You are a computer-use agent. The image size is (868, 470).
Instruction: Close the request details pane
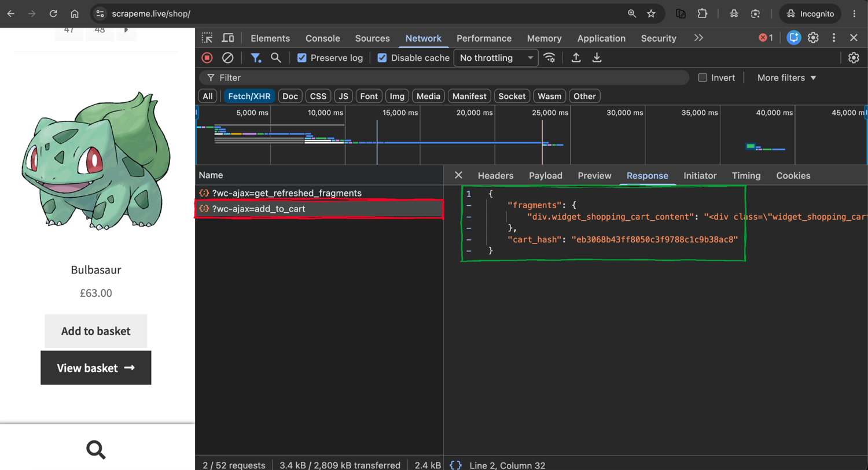click(458, 175)
